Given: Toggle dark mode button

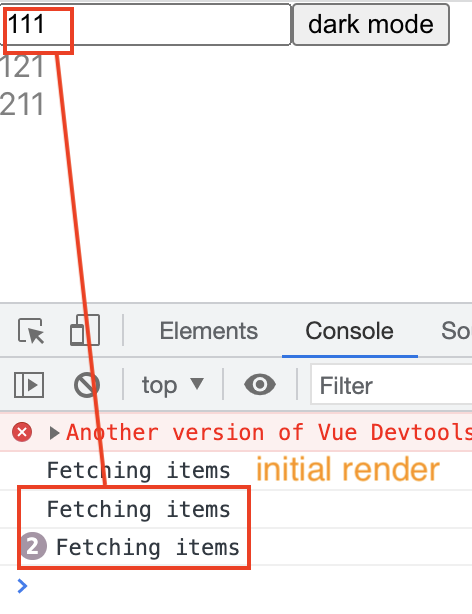Looking at the screenshot, I should point(371,25).
